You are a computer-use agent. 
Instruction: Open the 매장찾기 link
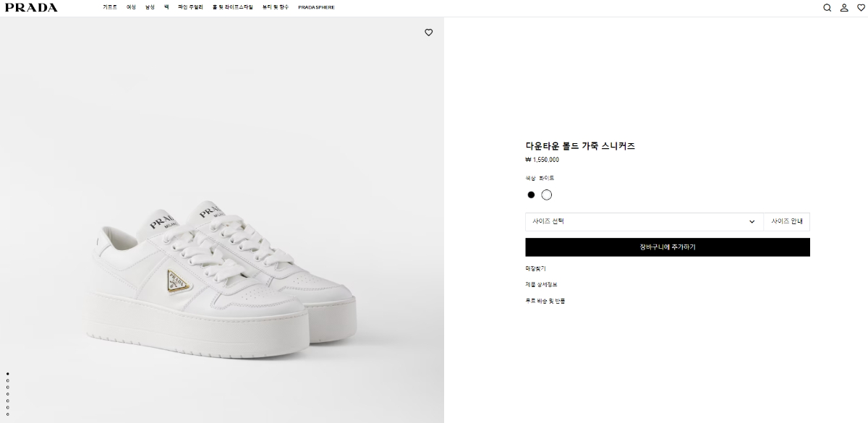pyautogui.click(x=535, y=268)
